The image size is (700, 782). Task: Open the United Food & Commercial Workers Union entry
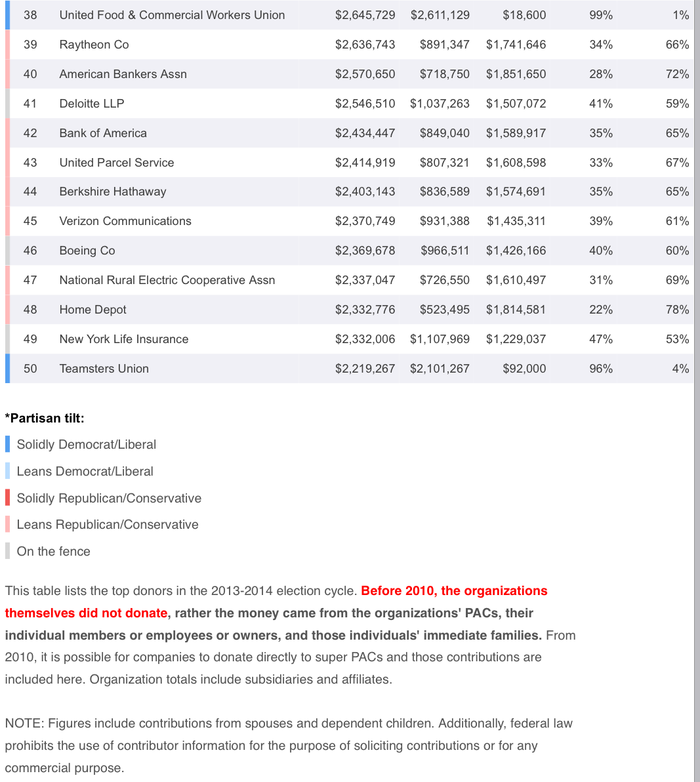pyautogui.click(x=172, y=15)
